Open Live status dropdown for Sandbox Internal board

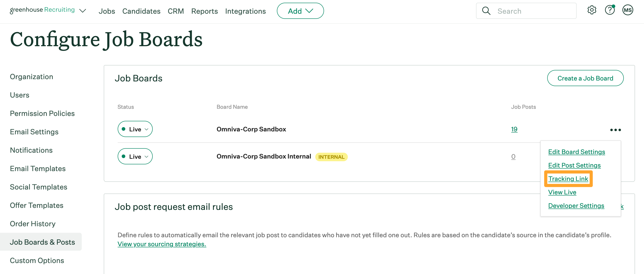tap(135, 157)
